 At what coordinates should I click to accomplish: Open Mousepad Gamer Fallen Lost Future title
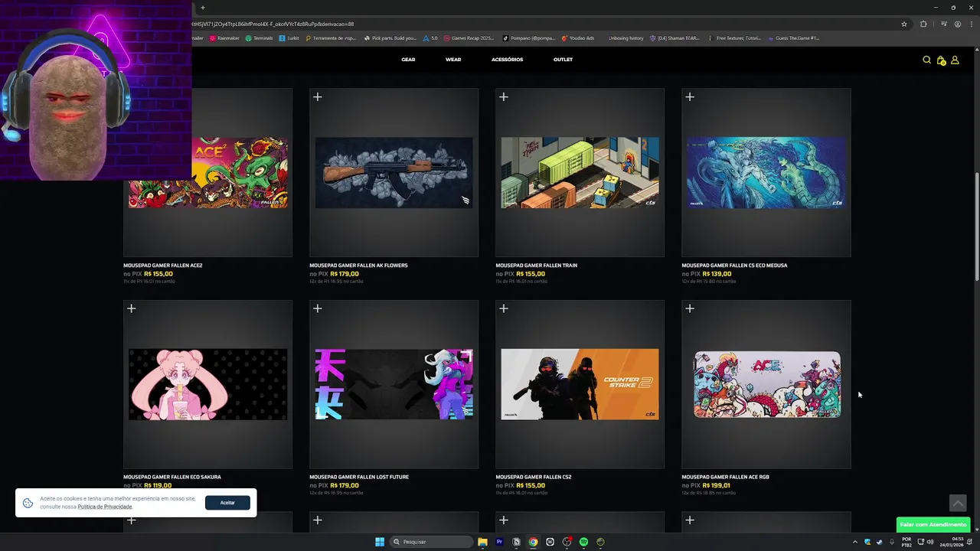(x=359, y=477)
